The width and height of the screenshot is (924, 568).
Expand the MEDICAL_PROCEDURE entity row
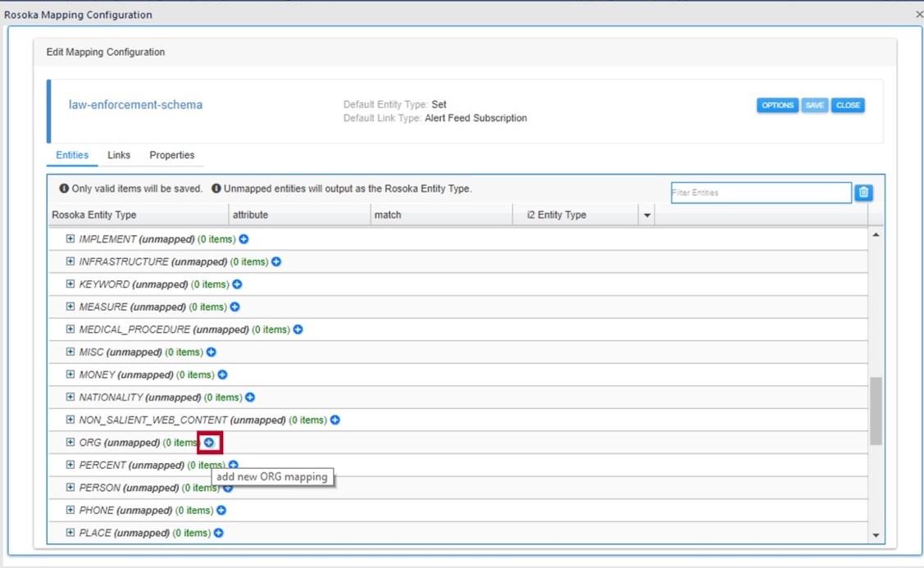click(70, 329)
